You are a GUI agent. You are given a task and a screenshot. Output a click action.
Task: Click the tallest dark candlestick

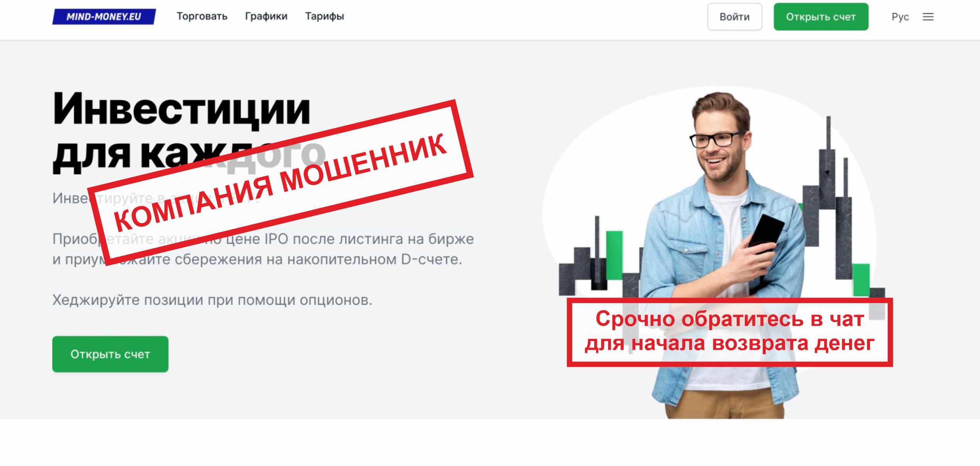(x=827, y=162)
